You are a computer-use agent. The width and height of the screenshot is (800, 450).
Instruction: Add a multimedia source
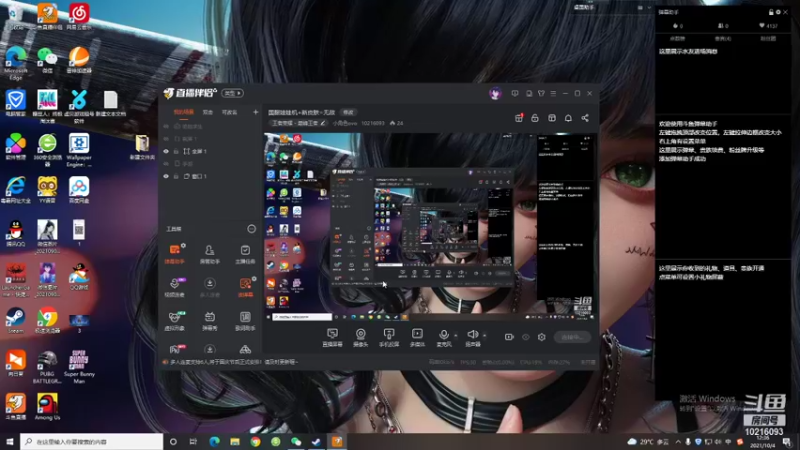tap(417, 337)
